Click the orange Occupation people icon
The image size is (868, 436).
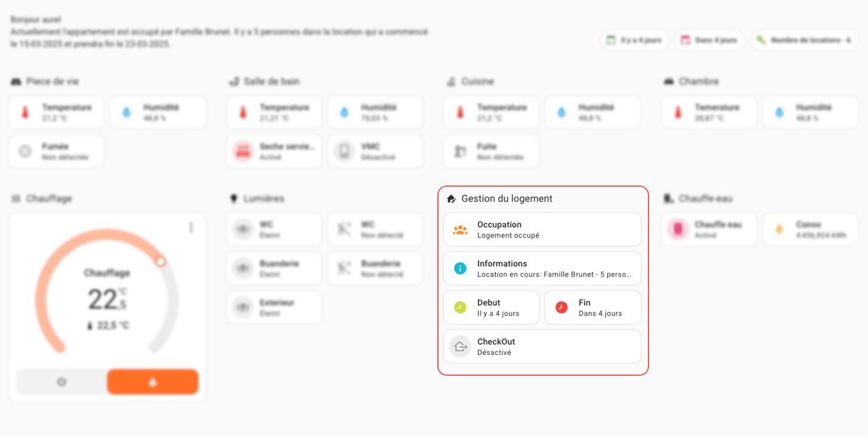point(460,230)
